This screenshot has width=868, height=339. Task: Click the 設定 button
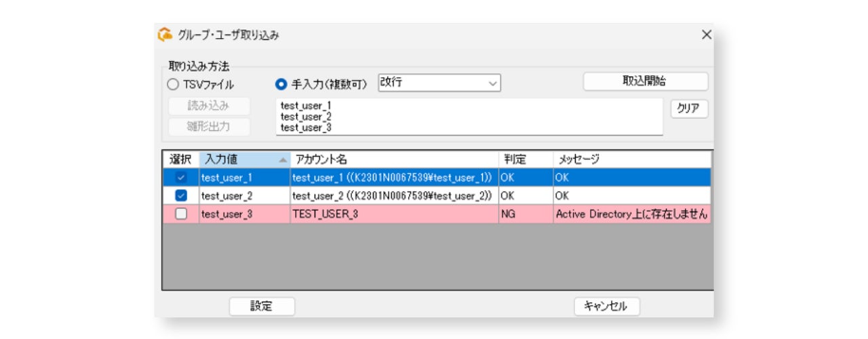point(262,306)
